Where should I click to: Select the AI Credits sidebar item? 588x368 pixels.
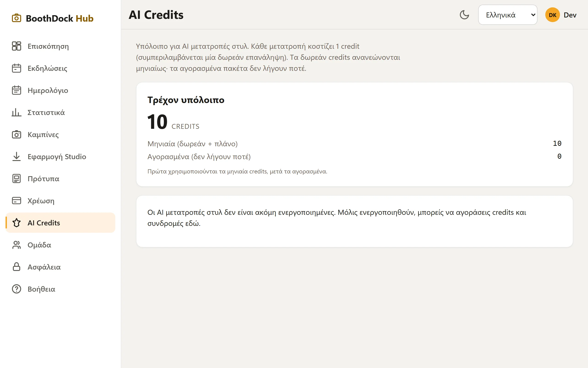pyautogui.click(x=60, y=223)
